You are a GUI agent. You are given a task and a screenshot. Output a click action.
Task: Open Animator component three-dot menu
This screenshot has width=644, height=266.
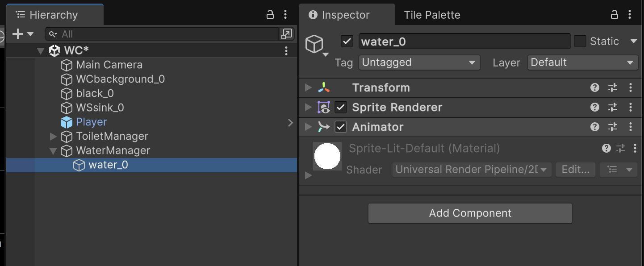631,127
